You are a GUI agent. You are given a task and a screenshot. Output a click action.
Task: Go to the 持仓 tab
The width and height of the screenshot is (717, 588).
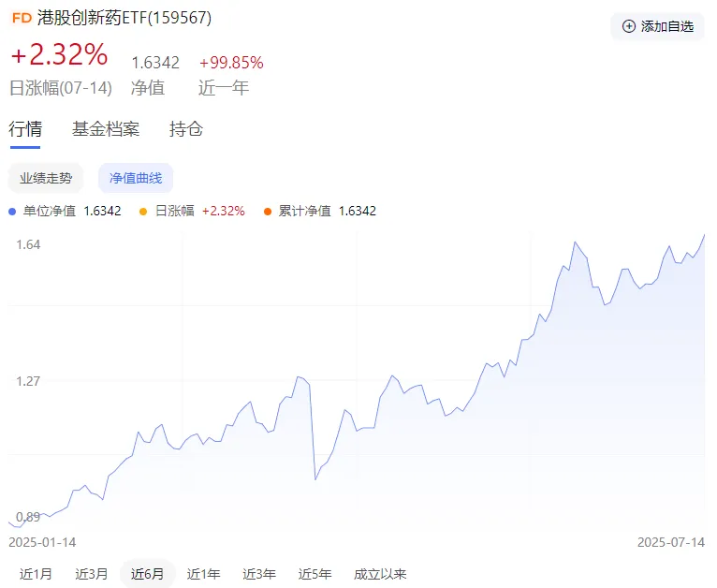[186, 129]
